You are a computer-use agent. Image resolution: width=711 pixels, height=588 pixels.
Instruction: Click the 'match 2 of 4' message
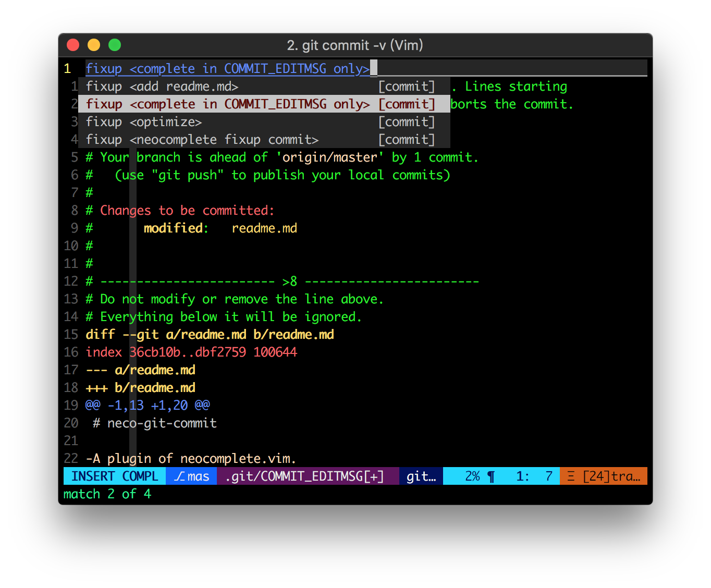(107, 494)
